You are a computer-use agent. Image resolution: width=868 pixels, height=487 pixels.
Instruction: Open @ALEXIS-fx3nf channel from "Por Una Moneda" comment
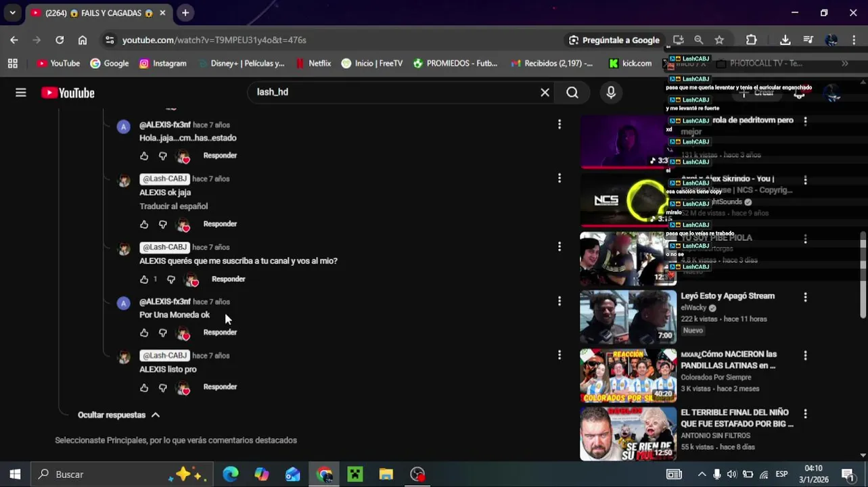[164, 302]
